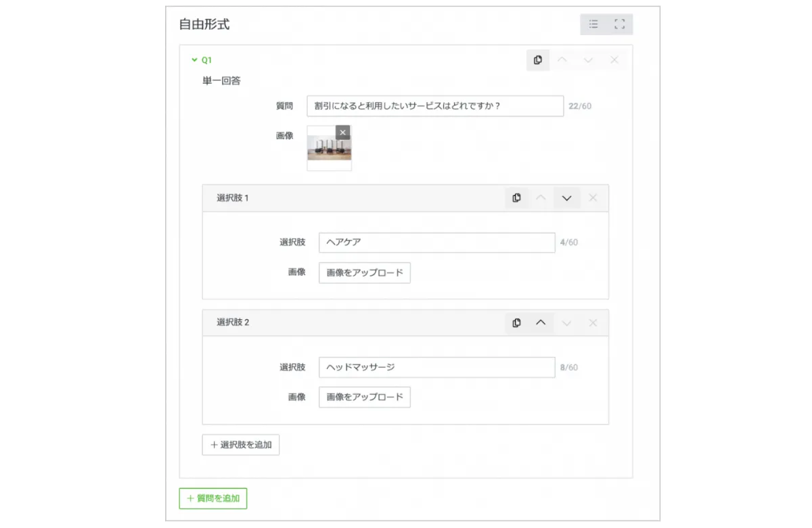Duplicate 選択肢 2 with copy icon
This screenshot has width=812, height=528.
(517, 322)
